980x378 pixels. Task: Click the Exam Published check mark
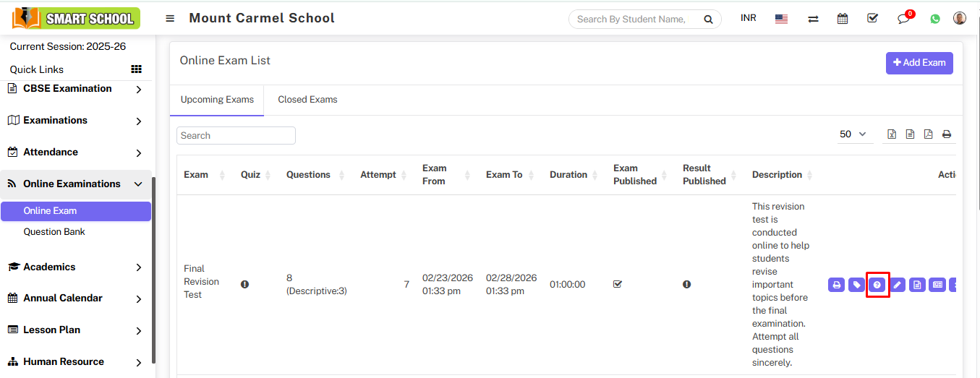point(618,284)
